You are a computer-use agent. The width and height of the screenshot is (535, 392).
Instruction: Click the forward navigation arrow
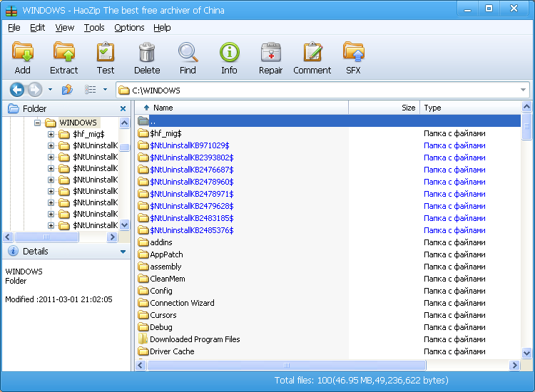pos(34,90)
